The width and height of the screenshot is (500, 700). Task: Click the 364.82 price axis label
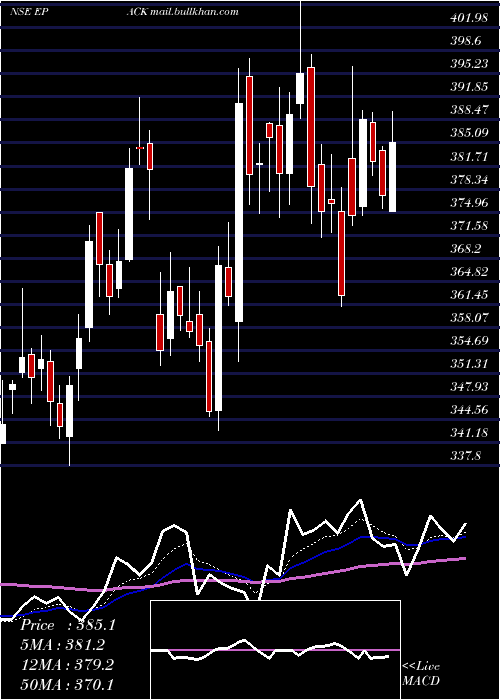pos(467,272)
